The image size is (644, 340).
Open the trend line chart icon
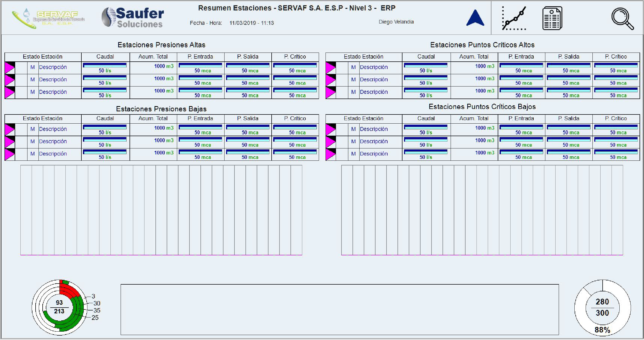514,18
